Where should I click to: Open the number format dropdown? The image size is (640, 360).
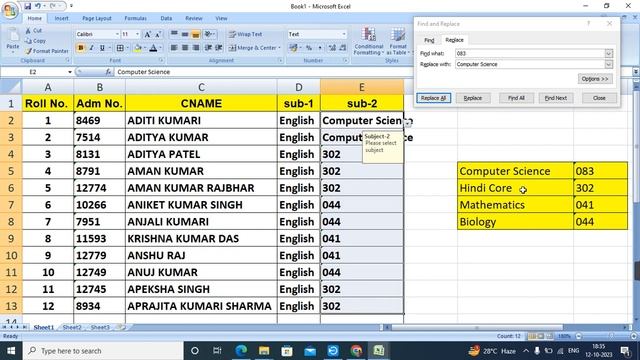[x=344, y=34]
